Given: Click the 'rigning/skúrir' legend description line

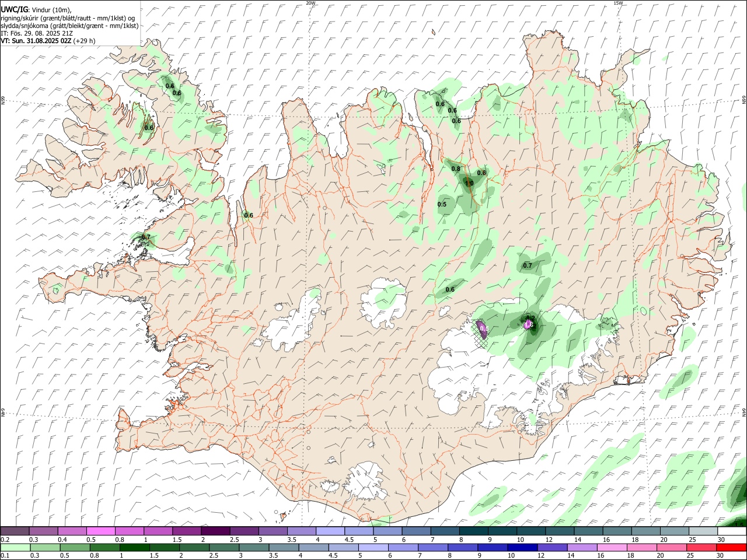Looking at the screenshot, I should (x=68, y=18).
